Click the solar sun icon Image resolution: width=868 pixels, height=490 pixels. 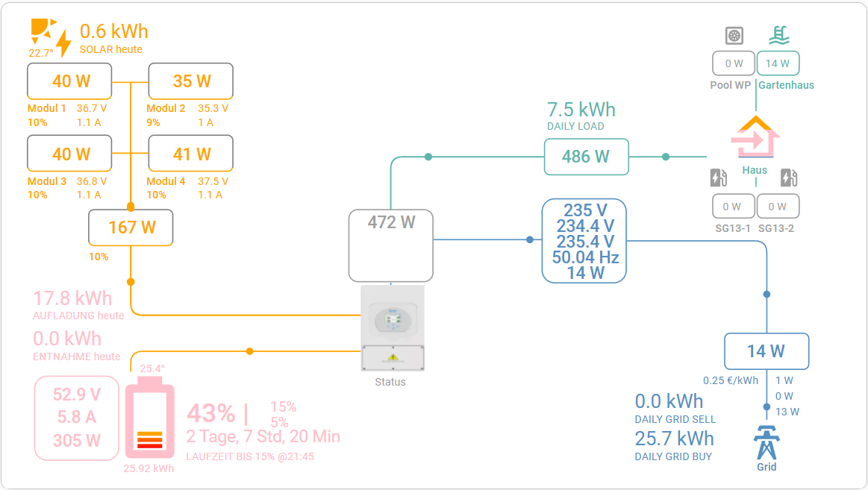(43, 31)
